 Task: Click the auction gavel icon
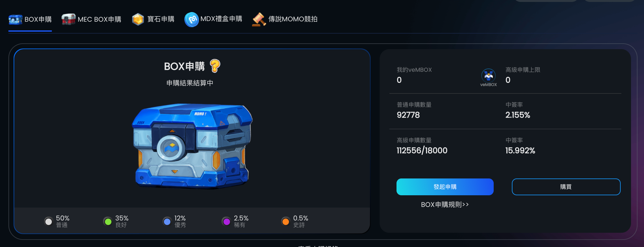(259, 19)
